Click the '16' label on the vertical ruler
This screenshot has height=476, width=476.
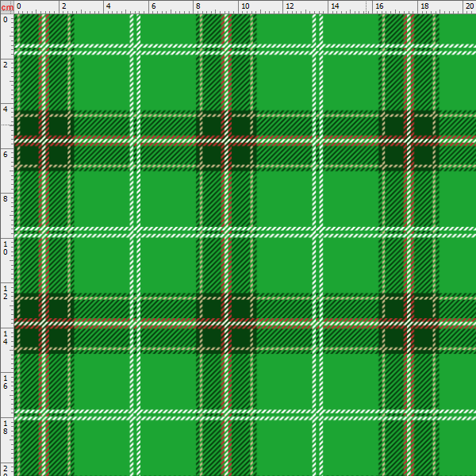click(6, 382)
